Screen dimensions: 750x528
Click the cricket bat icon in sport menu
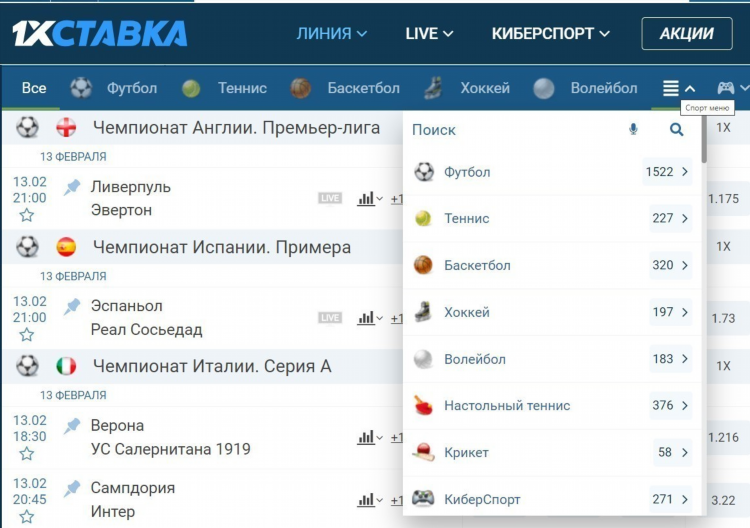(423, 452)
